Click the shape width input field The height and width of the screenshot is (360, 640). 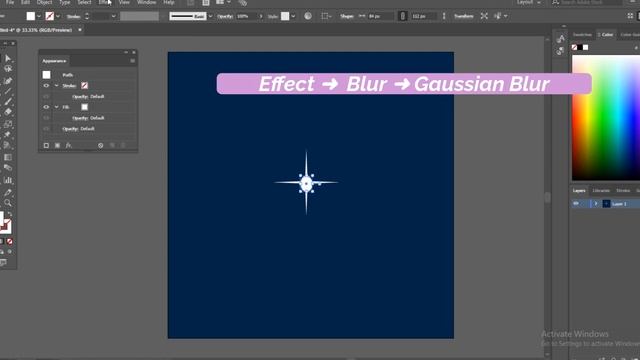pos(381,16)
